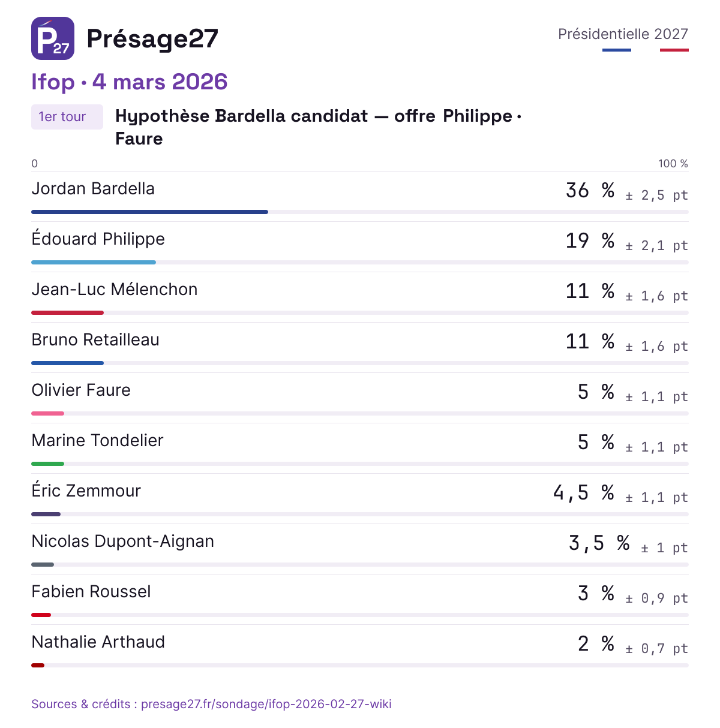The width and height of the screenshot is (720, 728).
Task: Click the Présidentielle 2027 label
Action: pyautogui.click(x=623, y=34)
